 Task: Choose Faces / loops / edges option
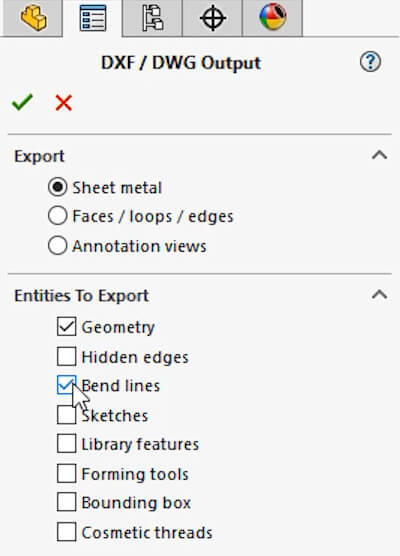pos(57,216)
